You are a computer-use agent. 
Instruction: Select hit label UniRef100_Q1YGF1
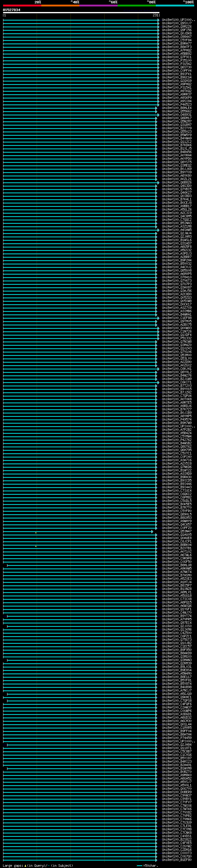[177, 609]
